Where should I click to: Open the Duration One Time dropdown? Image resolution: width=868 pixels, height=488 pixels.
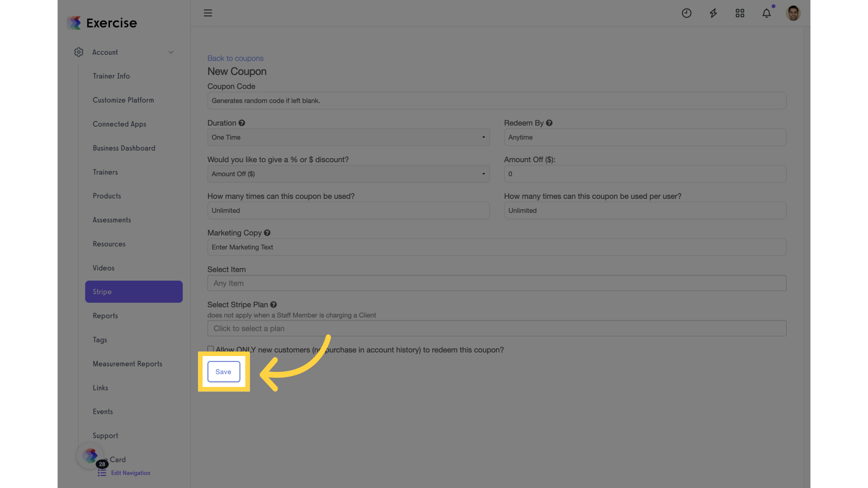coord(348,137)
